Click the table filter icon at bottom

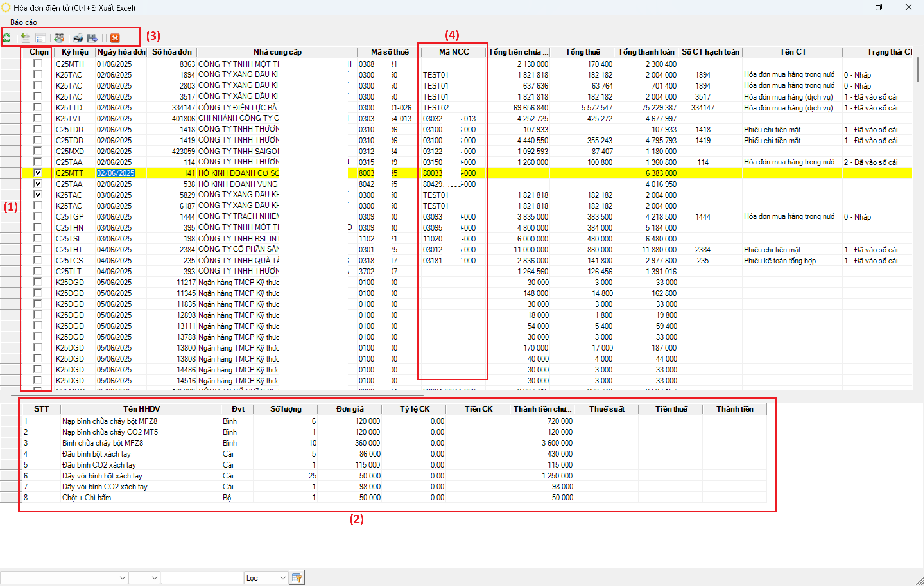click(297, 578)
